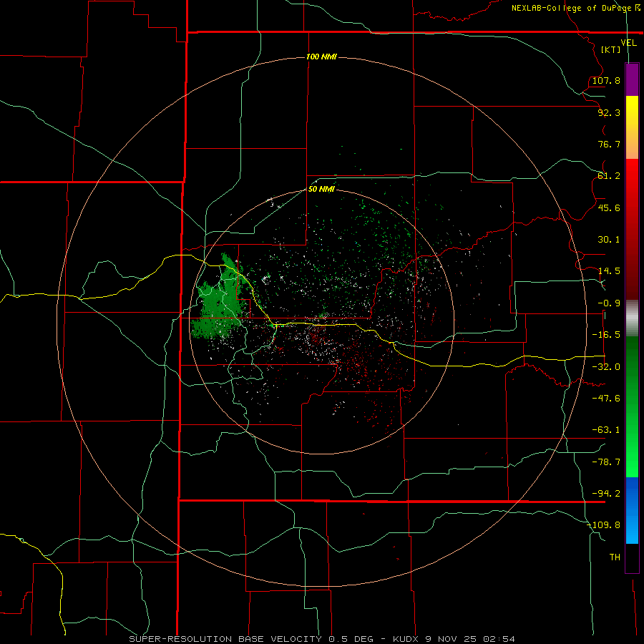Click the purple segment of velocity color bar
The image size is (644, 644).
(x=632, y=79)
